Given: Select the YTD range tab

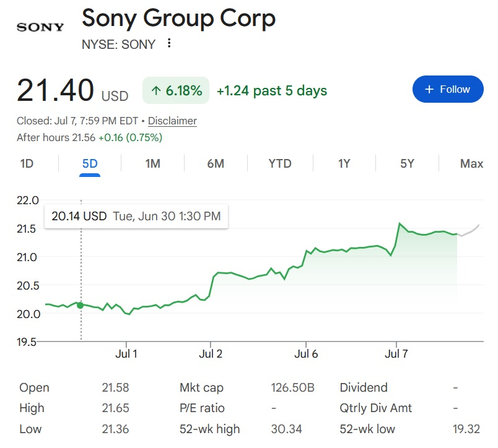Looking at the screenshot, I should pyautogui.click(x=280, y=164).
